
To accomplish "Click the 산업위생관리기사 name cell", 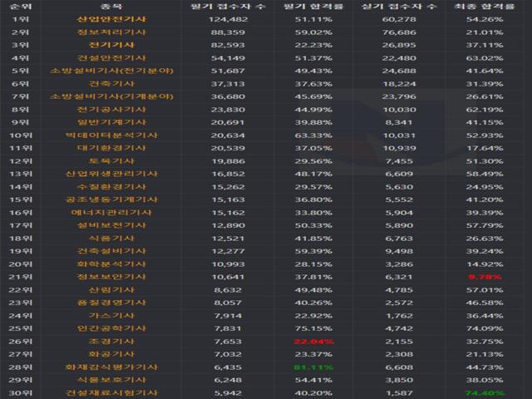I will point(111,174).
